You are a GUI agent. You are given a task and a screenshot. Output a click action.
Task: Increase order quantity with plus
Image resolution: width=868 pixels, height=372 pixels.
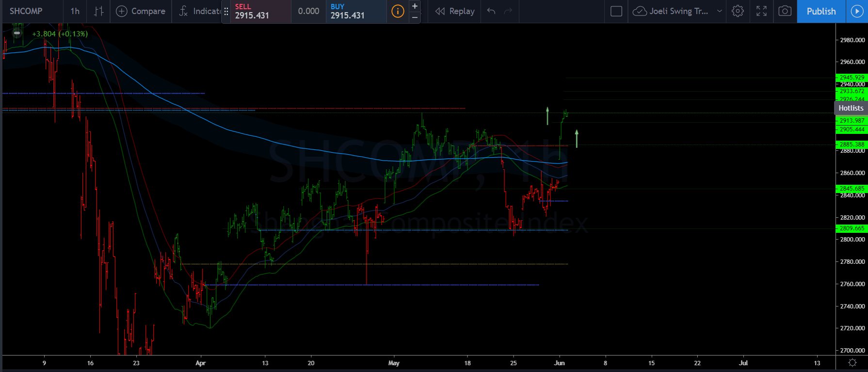[415, 6]
